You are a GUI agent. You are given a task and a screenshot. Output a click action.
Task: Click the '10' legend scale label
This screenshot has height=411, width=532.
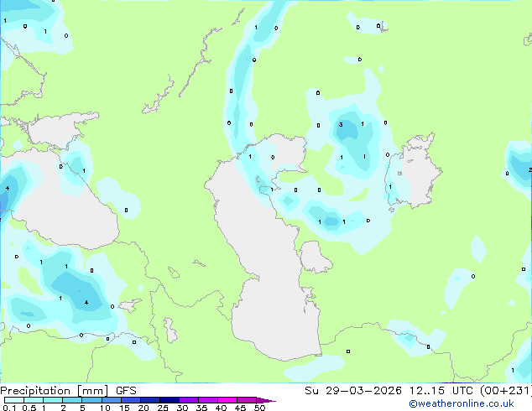(x=105, y=408)
